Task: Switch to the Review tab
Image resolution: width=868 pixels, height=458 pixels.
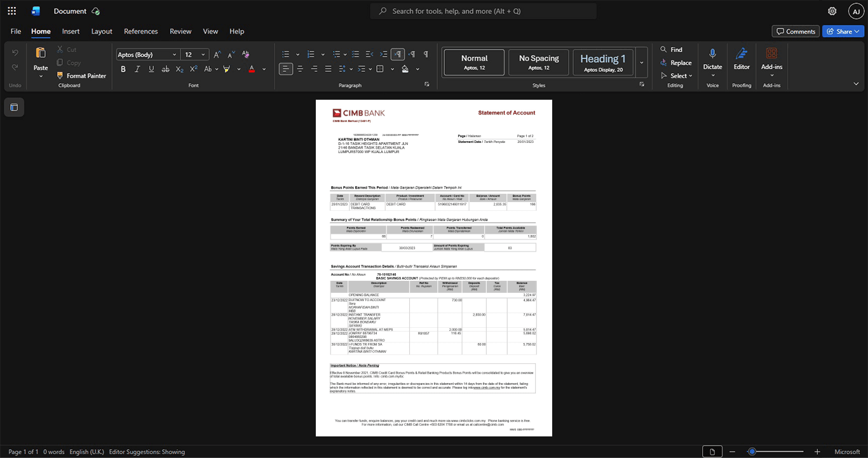Action: tap(180, 31)
